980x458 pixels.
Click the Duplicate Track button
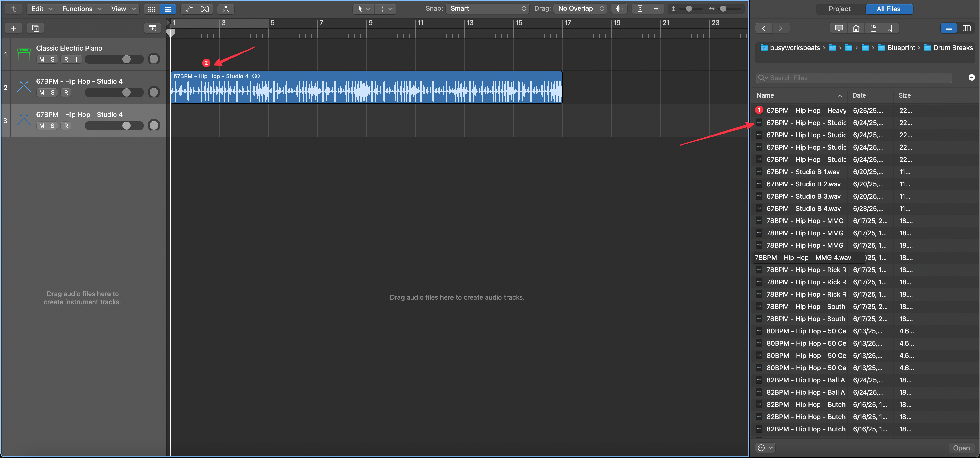pos(35,28)
